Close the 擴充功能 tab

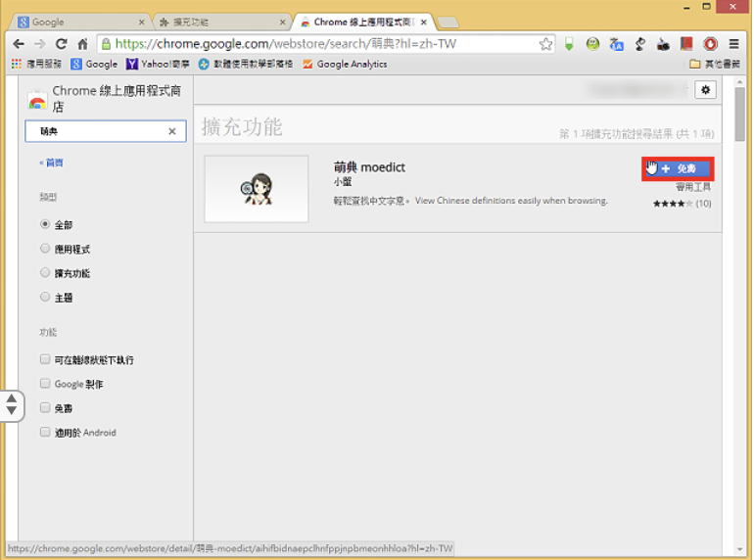(282, 23)
